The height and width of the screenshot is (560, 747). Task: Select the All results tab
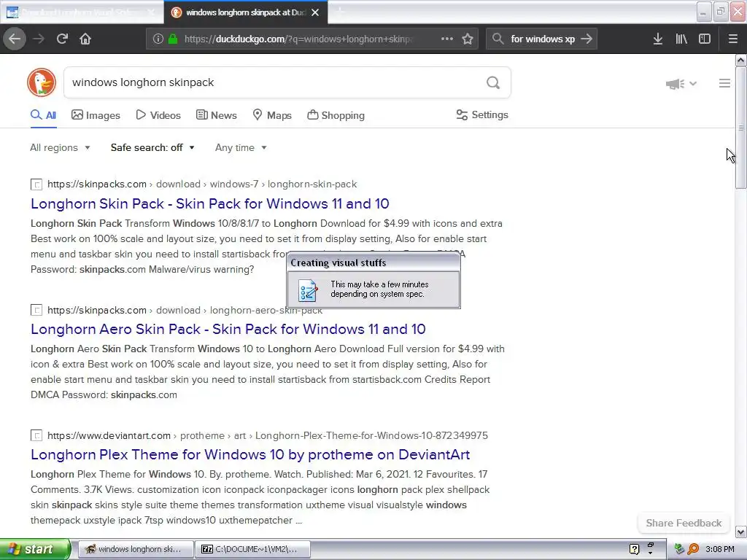[43, 115]
